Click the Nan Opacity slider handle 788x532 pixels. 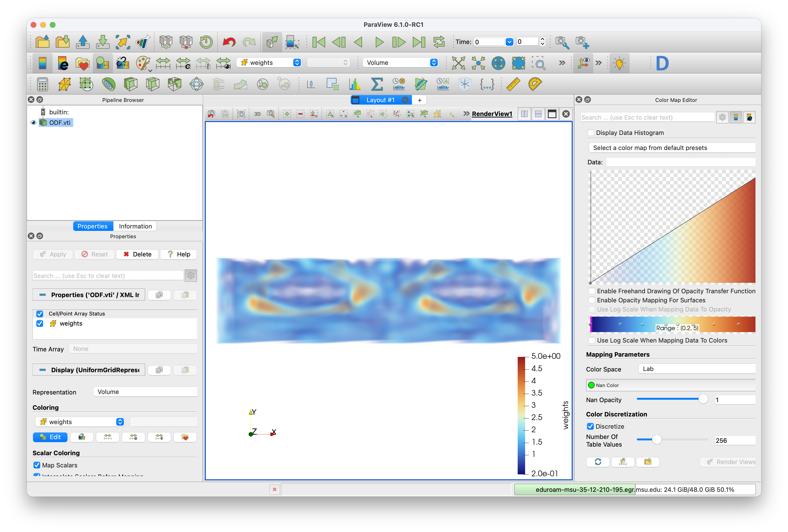point(703,399)
